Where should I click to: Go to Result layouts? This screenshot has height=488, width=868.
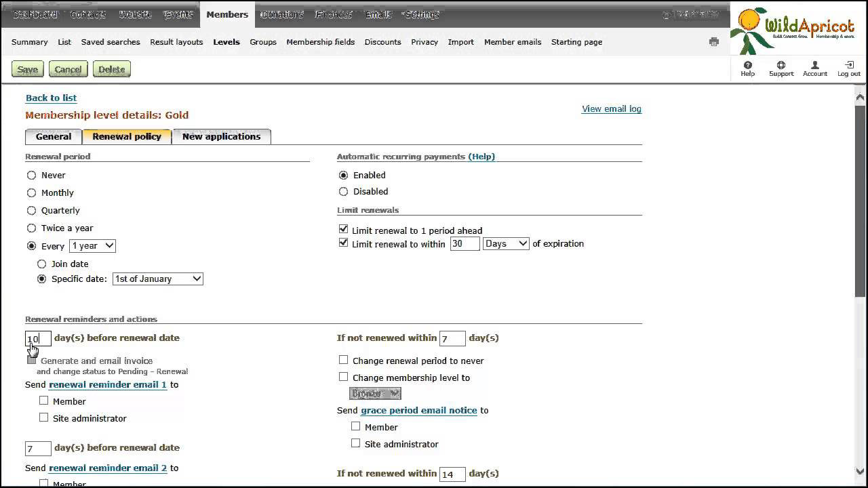176,42
